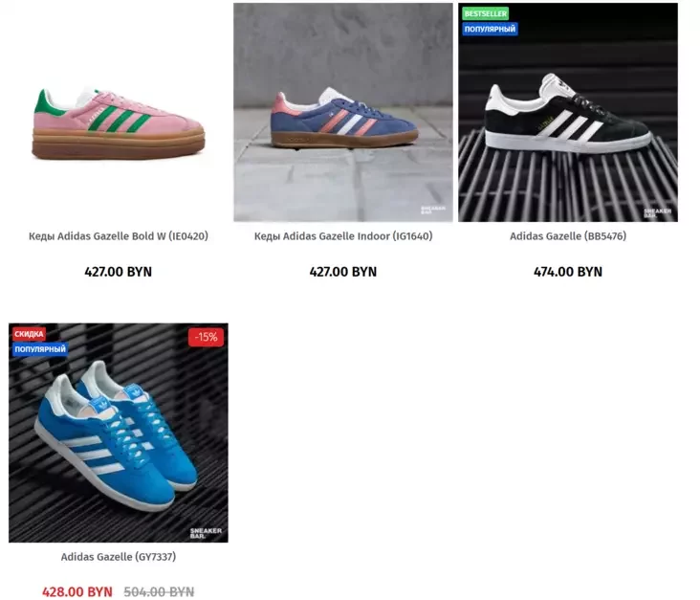Open the blue Gazelle Indoor product photo

[343, 112]
